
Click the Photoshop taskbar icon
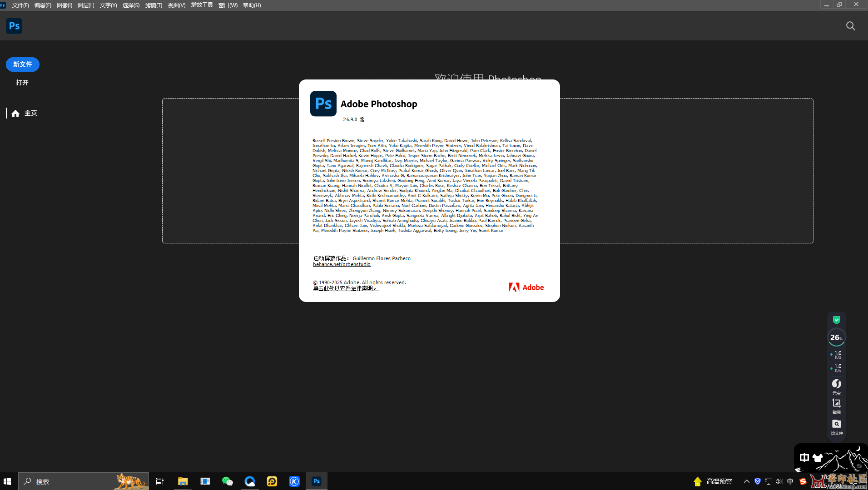pyautogui.click(x=317, y=481)
